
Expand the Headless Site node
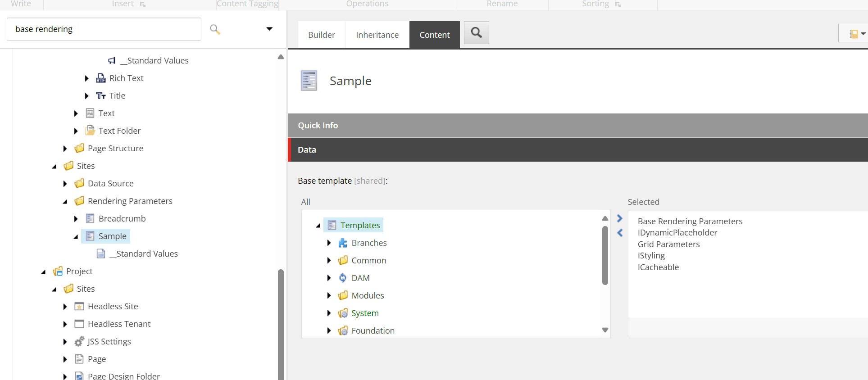[x=65, y=307]
